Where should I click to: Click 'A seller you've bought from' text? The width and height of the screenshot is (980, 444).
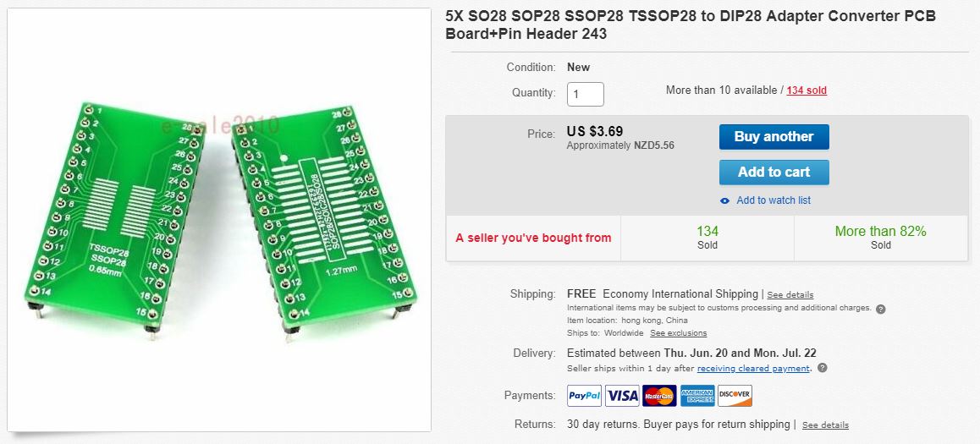coord(533,238)
